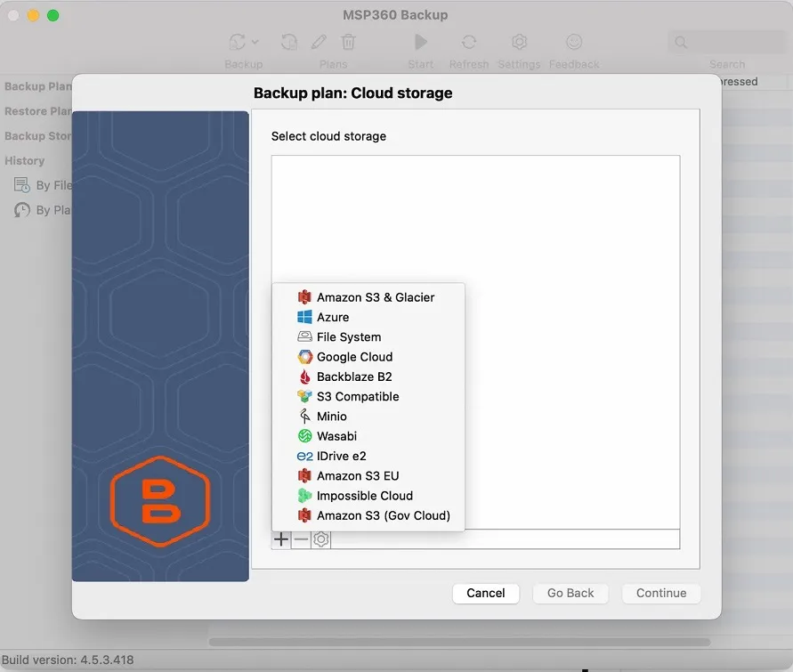Cancel the backup plan wizard
This screenshot has width=793, height=672.
(486, 593)
